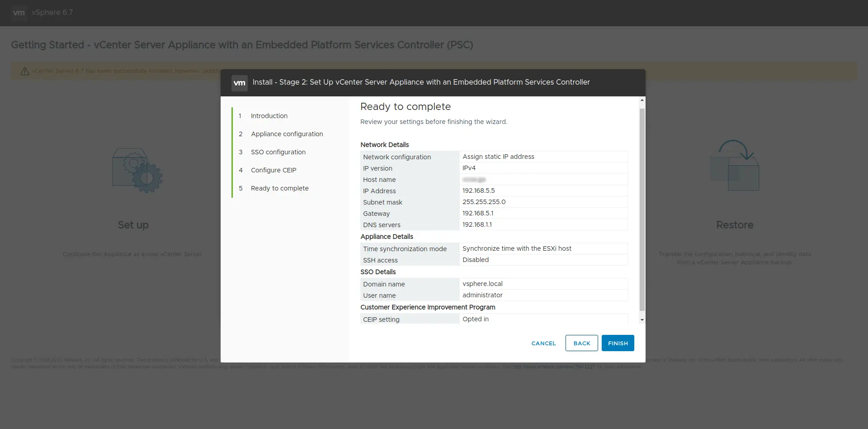Select the Introduction wizard step

pos(269,116)
